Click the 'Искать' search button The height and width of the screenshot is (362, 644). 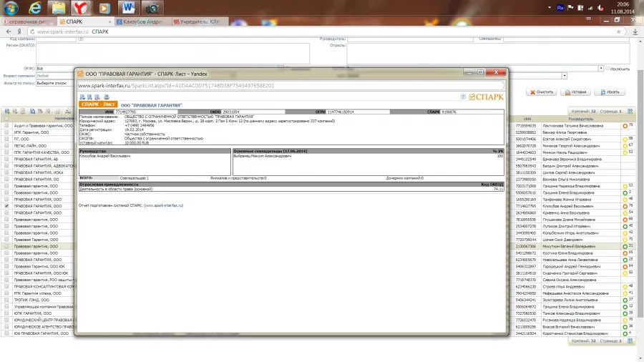tap(610, 92)
